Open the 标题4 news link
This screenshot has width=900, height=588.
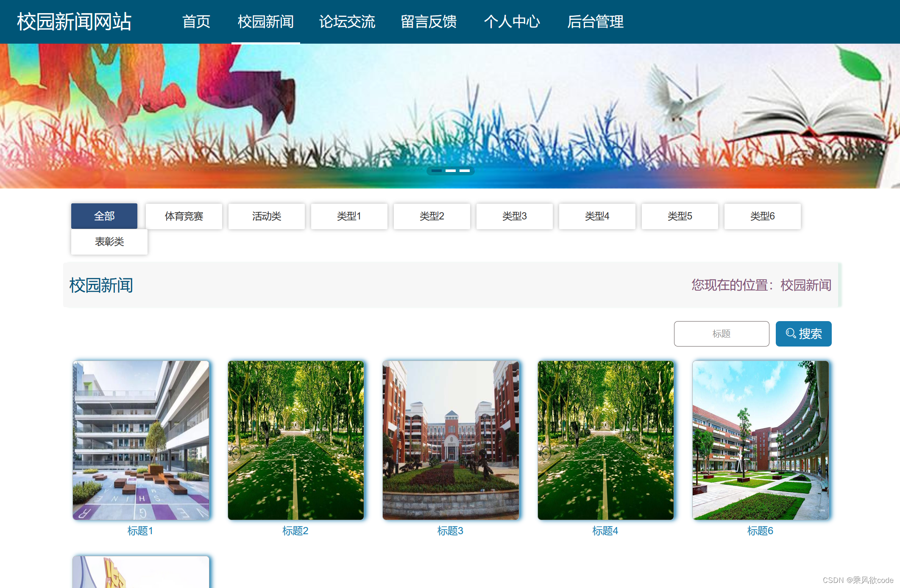[605, 531]
